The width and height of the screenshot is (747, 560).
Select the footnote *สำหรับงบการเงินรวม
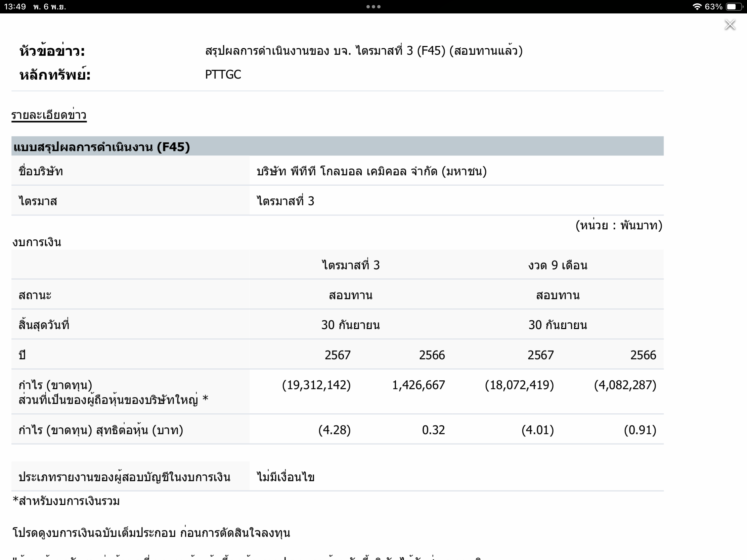click(66, 501)
